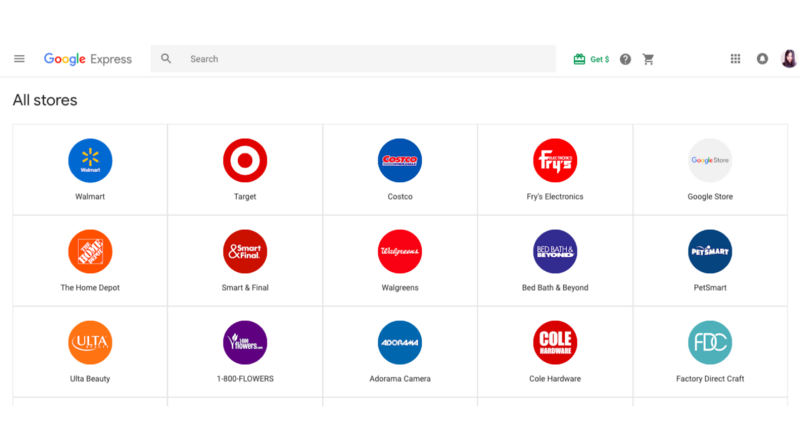Click the Factory Direct Craft logo
Viewport: 800px width, 447px height.
[710, 342]
